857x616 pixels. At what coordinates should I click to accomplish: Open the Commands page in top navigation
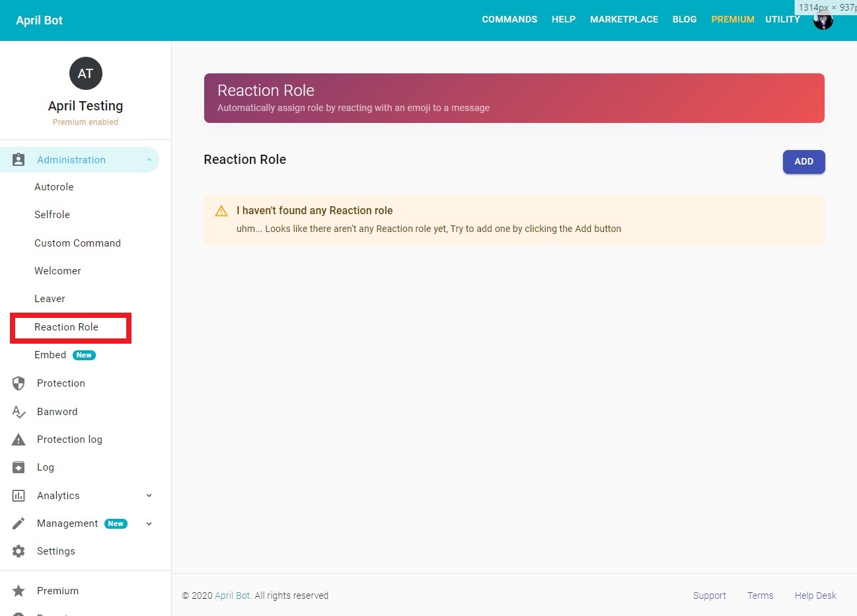click(509, 20)
